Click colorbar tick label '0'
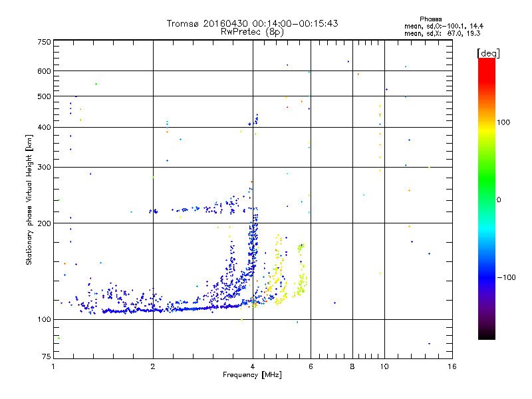 pos(499,200)
